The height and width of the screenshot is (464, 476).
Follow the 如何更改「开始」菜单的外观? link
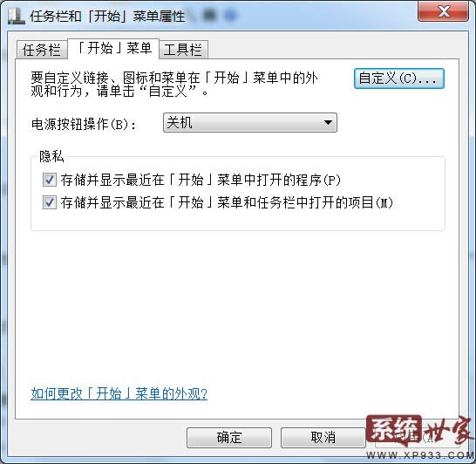(x=119, y=394)
